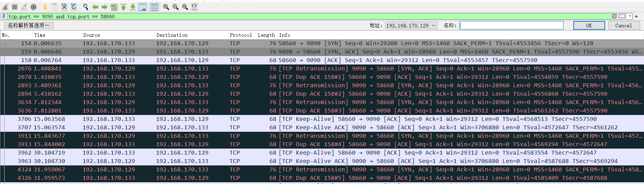Image resolution: width=644 pixels, height=184 pixels.
Task: Stop the running capture
Action: [15, 7]
